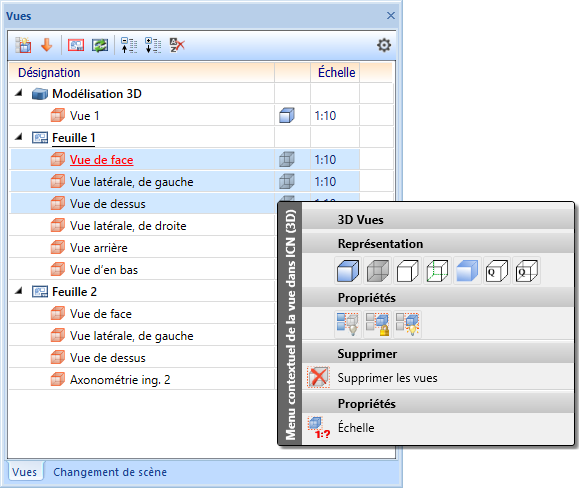Click the sheet view icon with red frame

pos(76,46)
